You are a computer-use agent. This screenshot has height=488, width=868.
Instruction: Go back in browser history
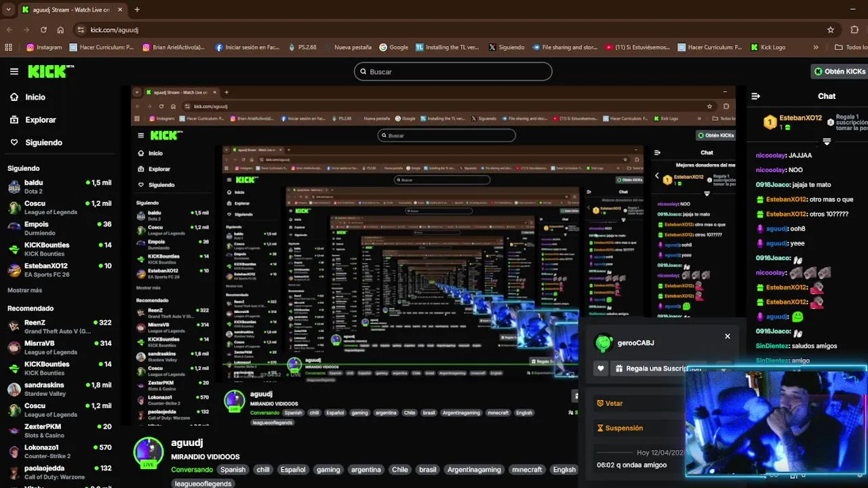9,30
